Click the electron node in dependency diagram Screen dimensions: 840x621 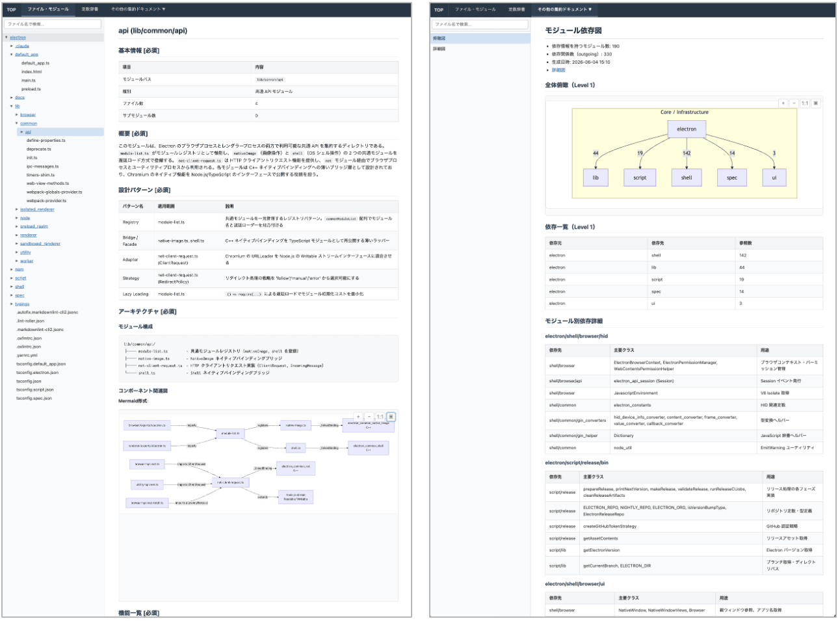[x=687, y=129]
